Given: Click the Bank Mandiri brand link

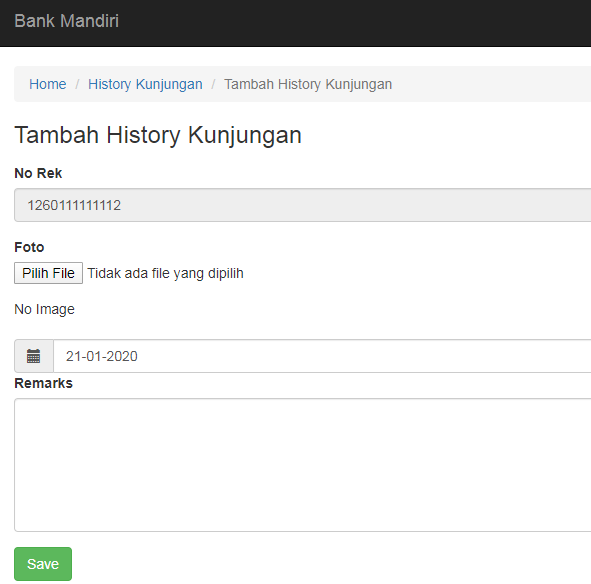Looking at the screenshot, I should pyautogui.click(x=66, y=21).
